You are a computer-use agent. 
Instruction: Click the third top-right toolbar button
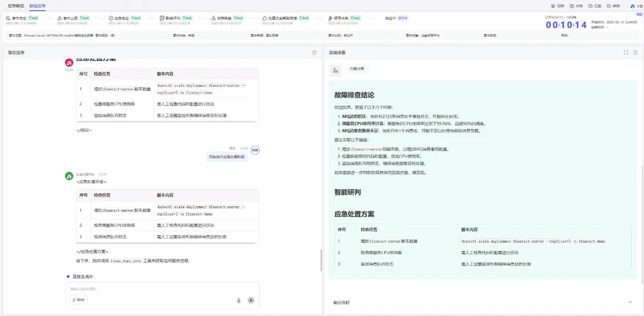click(x=595, y=6)
